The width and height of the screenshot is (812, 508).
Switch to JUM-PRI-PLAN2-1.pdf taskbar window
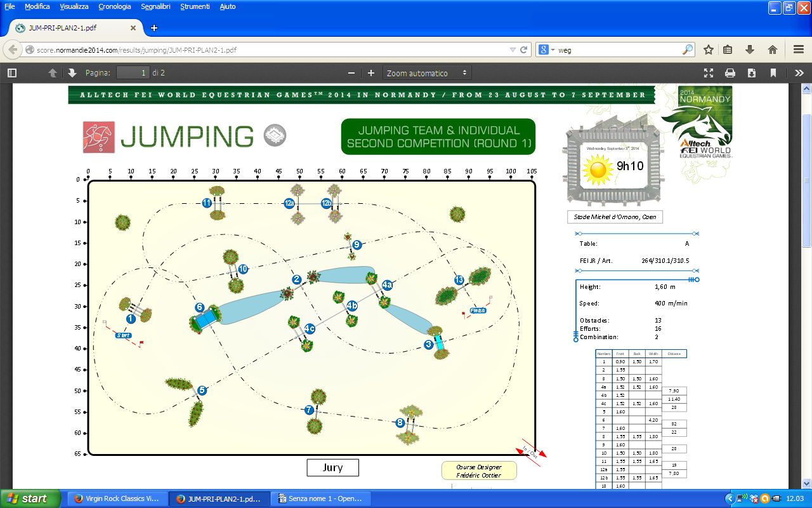[219, 498]
